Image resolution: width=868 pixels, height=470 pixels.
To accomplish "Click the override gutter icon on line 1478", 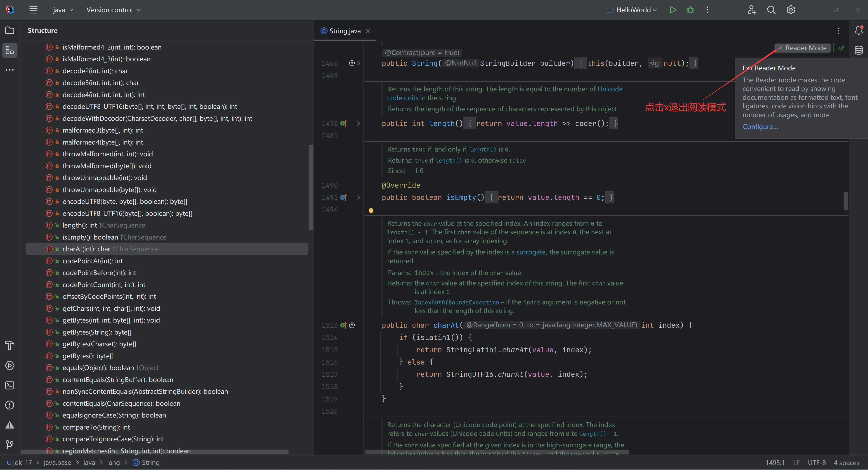I will [x=343, y=123].
